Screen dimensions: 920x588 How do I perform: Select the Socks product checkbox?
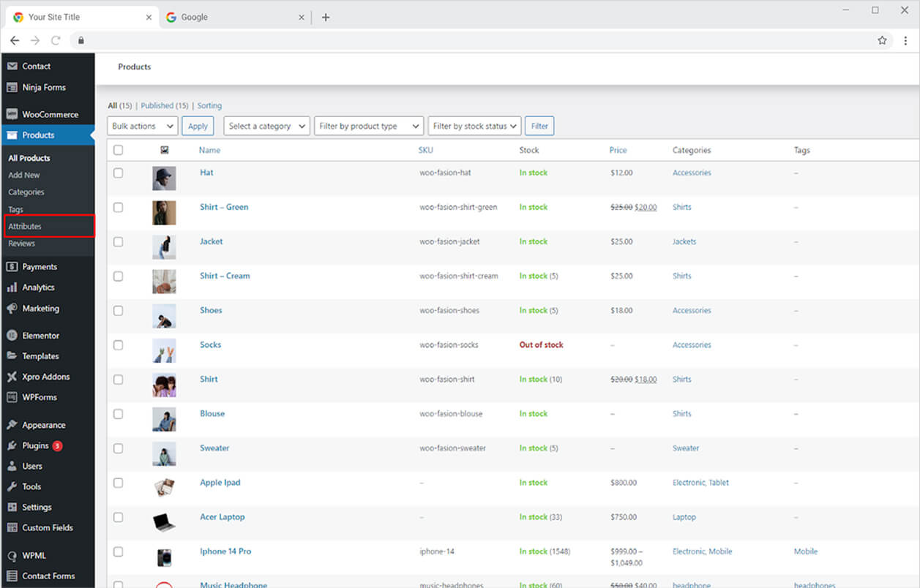pyautogui.click(x=118, y=345)
